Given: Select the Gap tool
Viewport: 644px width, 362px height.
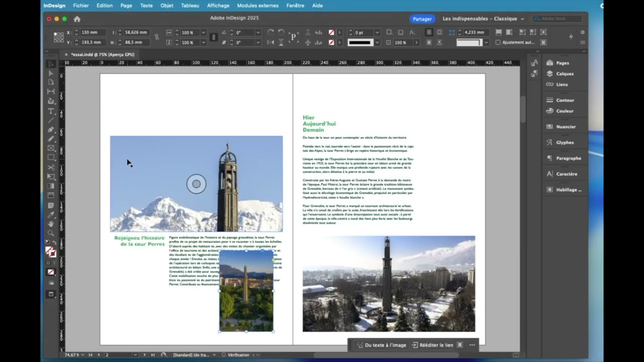Looking at the screenshot, I should point(51,92).
